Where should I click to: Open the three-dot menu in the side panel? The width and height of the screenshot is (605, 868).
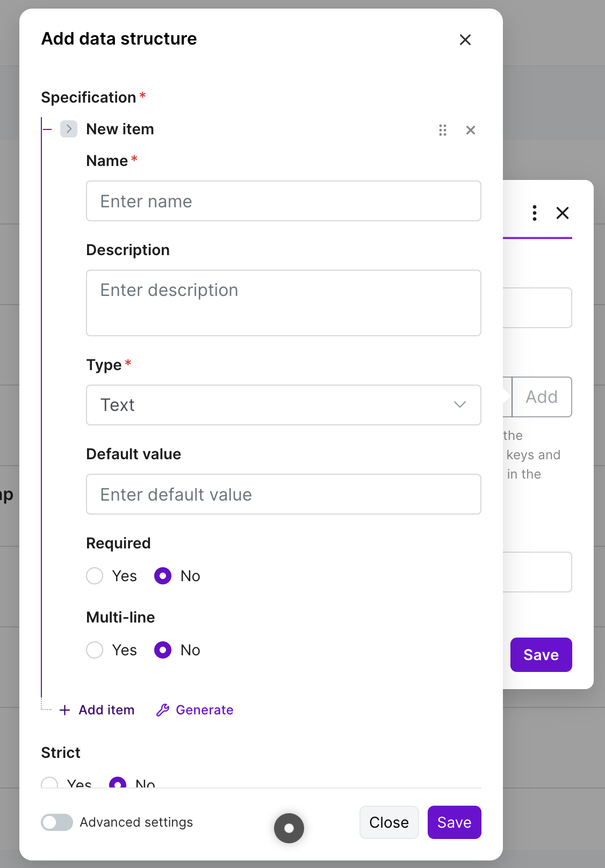tap(535, 213)
